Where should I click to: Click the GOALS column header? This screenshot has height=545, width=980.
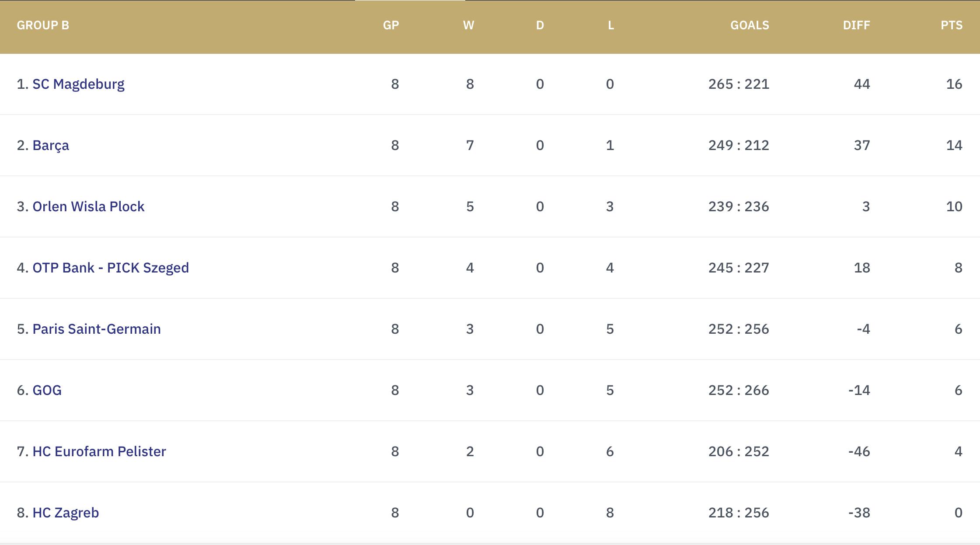click(x=750, y=25)
